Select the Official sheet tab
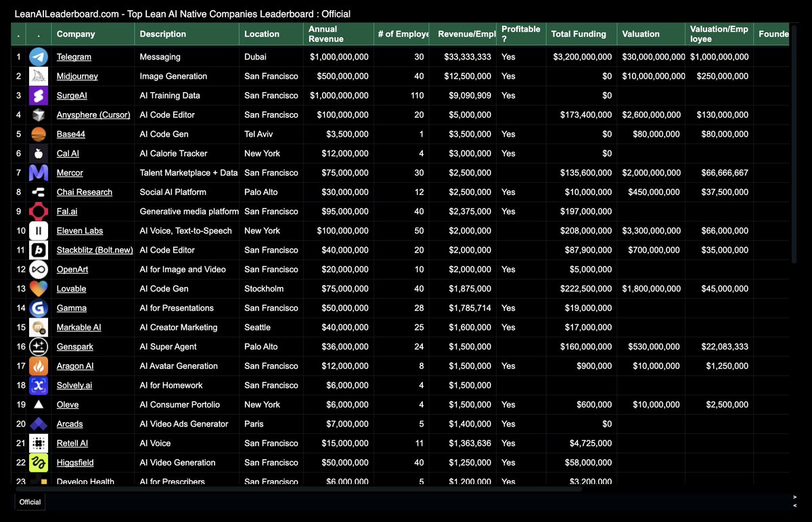Image resolution: width=812 pixels, height=522 pixels. click(x=30, y=502)
